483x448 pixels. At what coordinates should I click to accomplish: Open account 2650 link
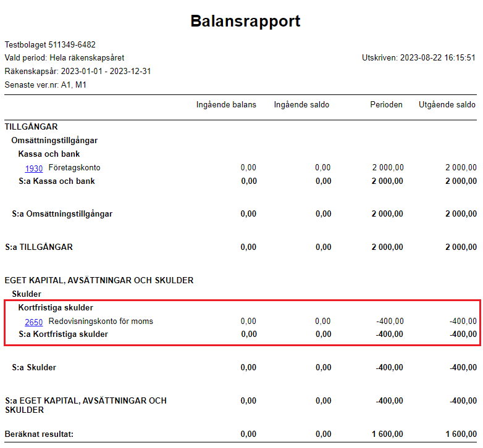click(34, 322)
